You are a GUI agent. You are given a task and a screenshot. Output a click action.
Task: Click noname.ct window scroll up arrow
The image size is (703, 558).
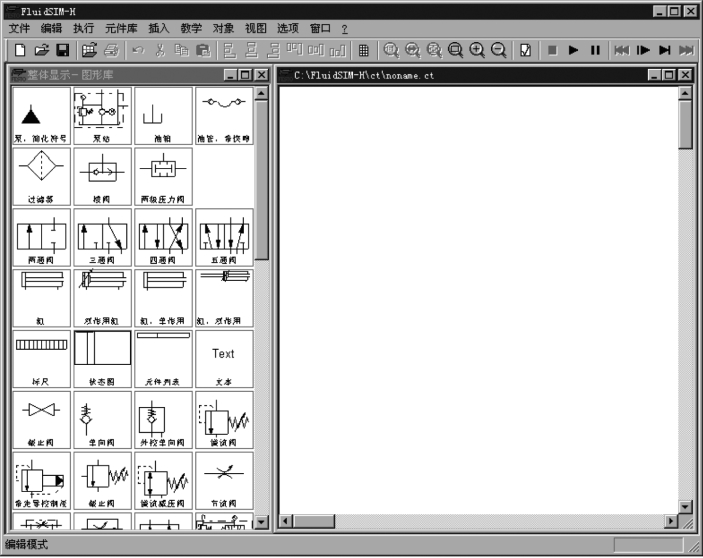(685, 93)
